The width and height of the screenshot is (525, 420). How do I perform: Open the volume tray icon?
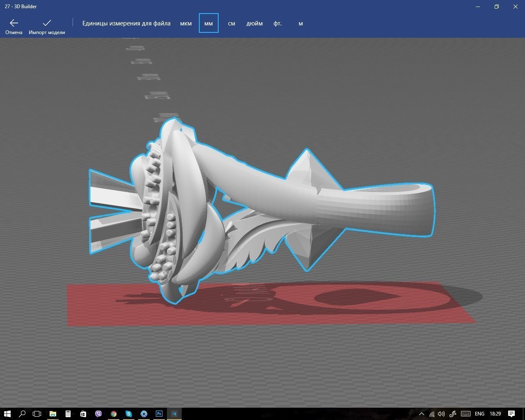(441, 414)
